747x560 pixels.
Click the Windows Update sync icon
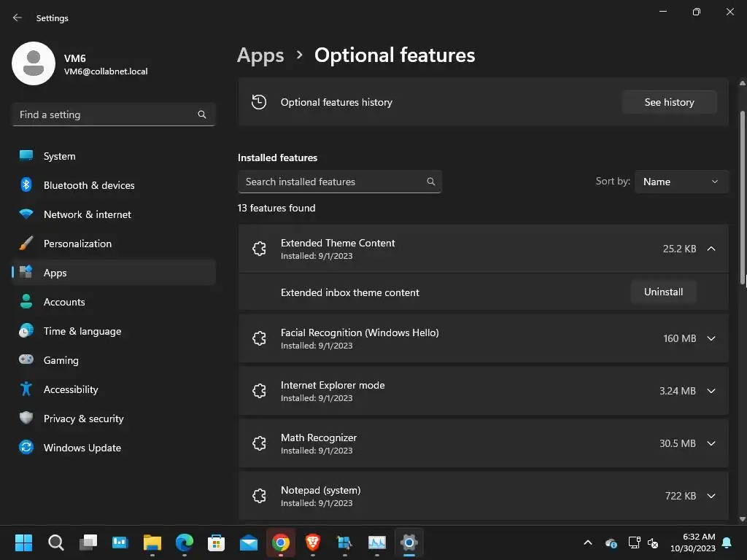coord(26,447)
